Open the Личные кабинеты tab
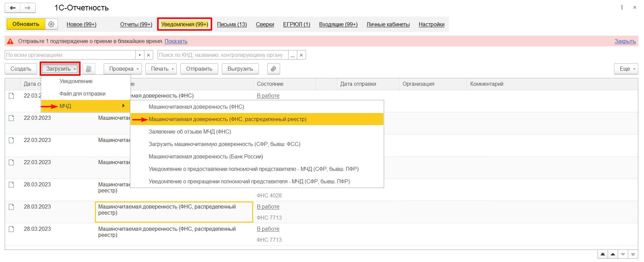This screenshot has height=262, width=644. (x=388, y=24)
